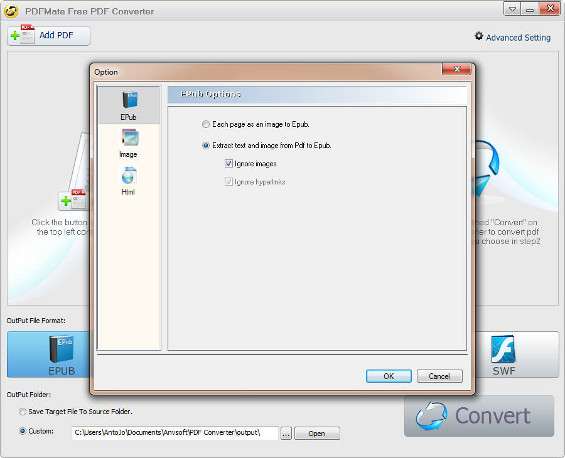The image size is (565, 458).
Task: Toggle the Ignore hyperlinks checkbox
Action: pos(228,182)
